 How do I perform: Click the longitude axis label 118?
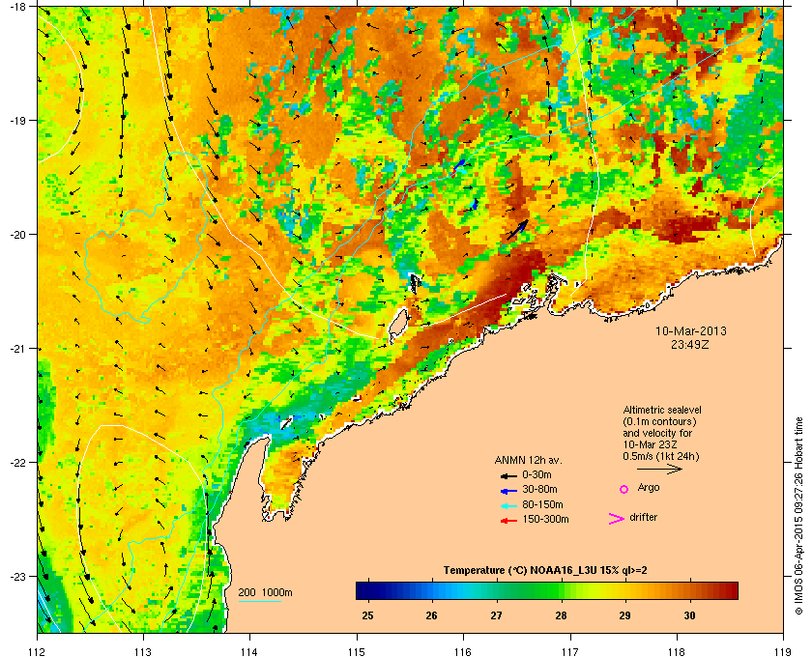677,652
